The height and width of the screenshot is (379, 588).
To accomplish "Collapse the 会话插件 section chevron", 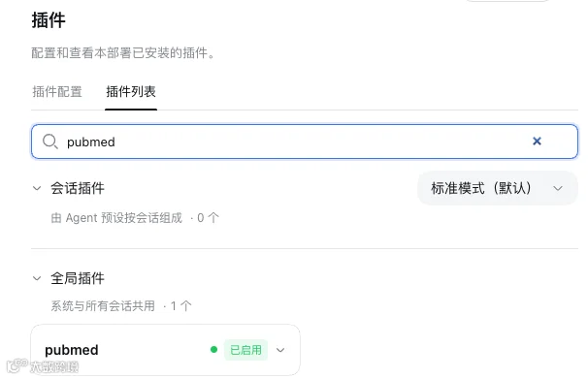I will tap(37, 188).
